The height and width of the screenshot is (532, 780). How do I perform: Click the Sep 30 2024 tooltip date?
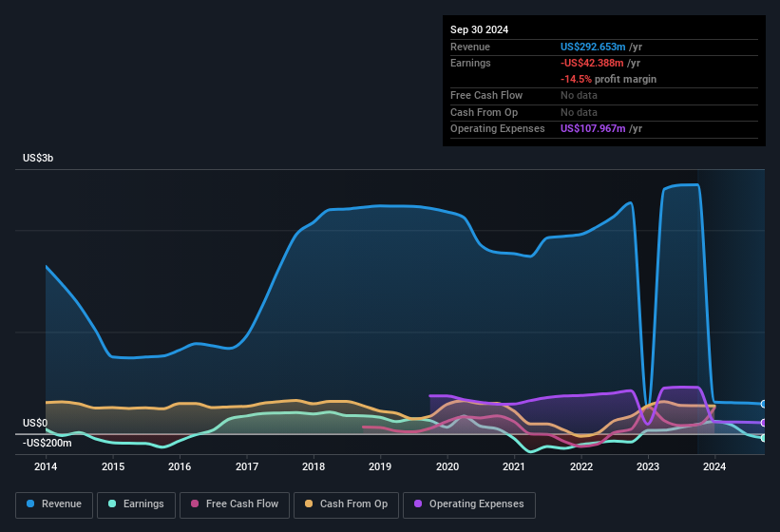[x=479, y=29]
